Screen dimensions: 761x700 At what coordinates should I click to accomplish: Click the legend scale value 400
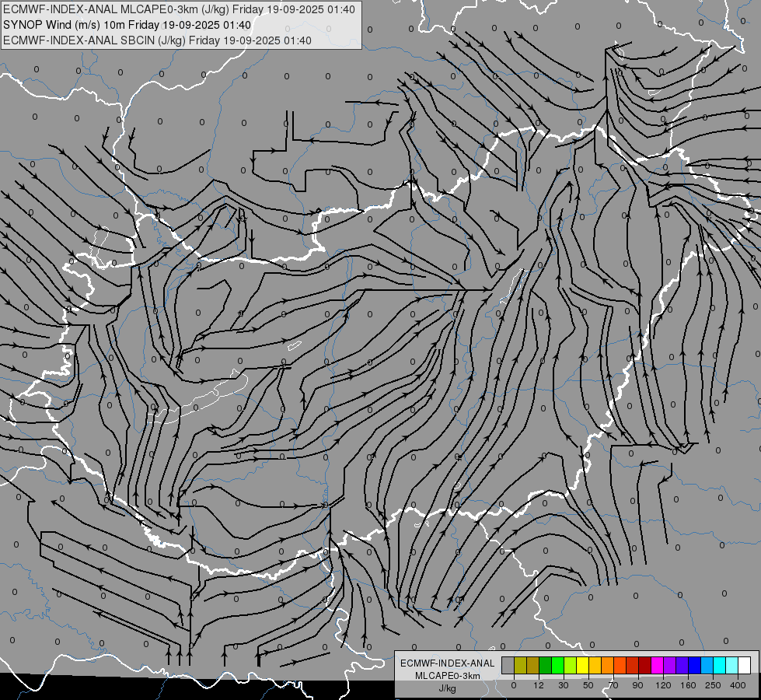[738, 685]
